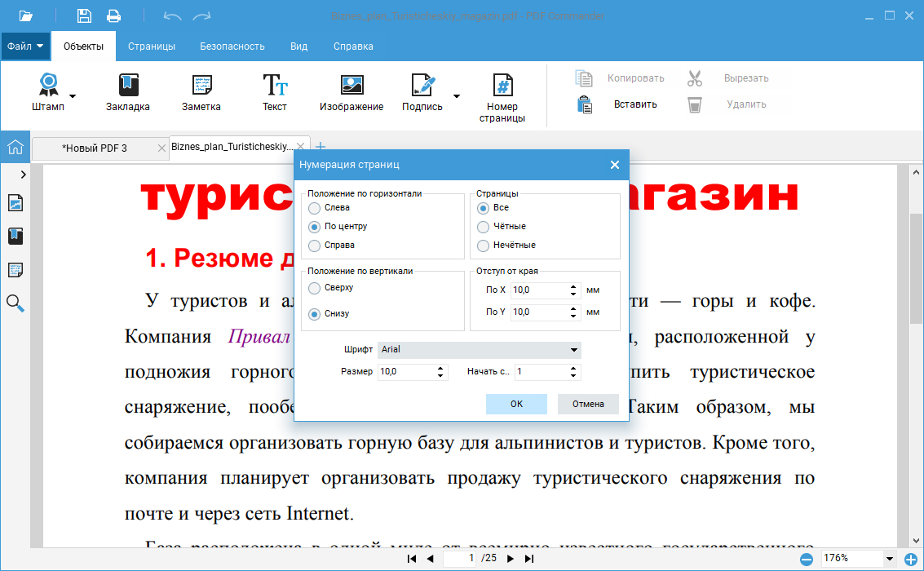Go to the home start screen icon
The image size is (924, 571).
click(15, 147)
